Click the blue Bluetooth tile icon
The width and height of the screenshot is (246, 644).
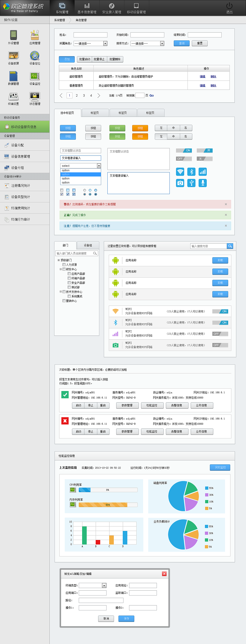pos(192,172)
